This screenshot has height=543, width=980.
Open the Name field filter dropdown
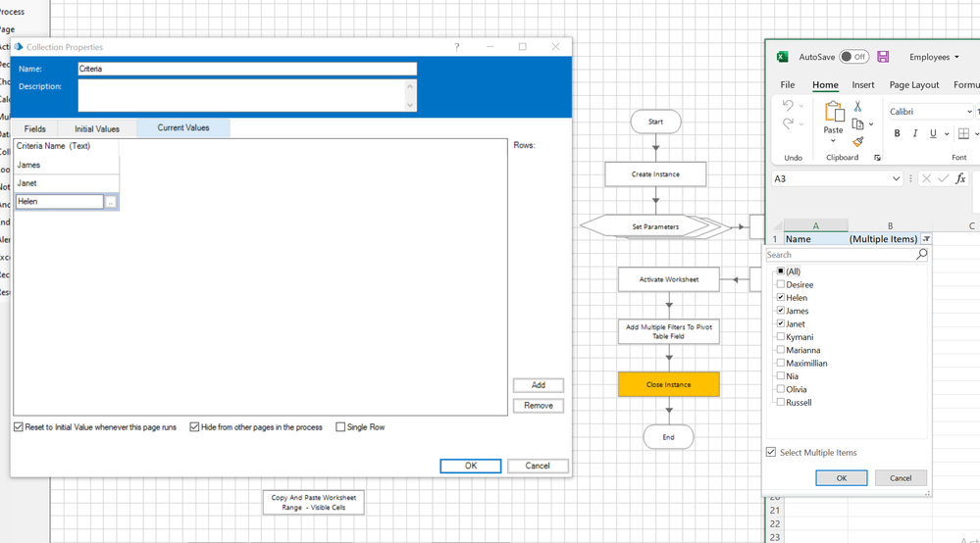point(927,239)
